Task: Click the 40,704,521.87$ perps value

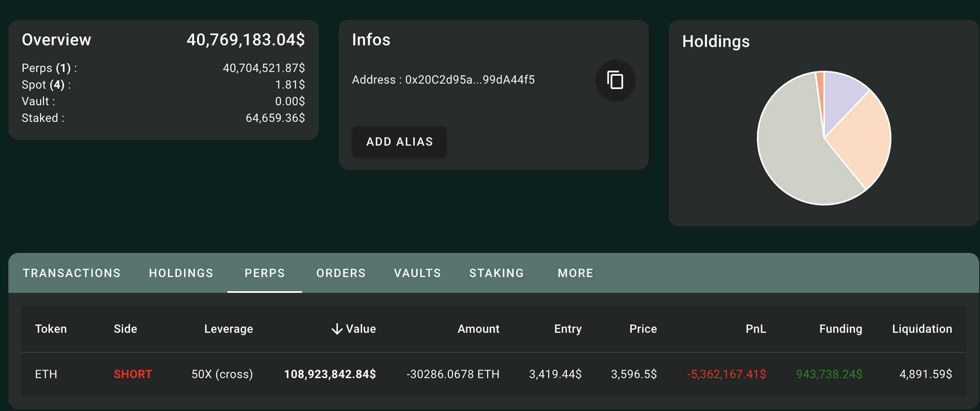Action: pos(264,68)
